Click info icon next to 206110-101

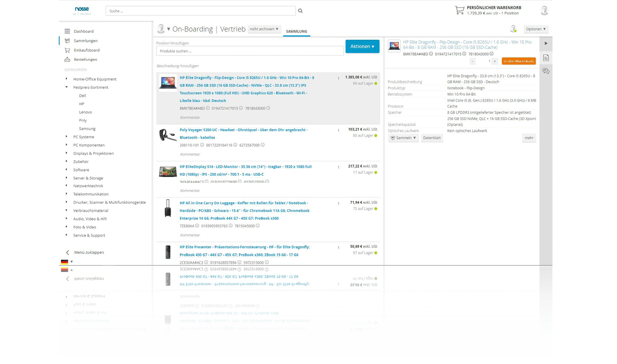202,145
